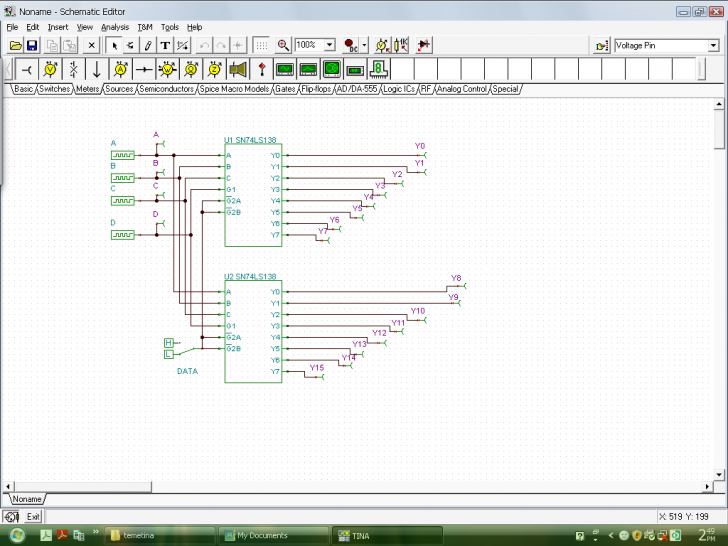Select the arrow pointer tool

114,46
